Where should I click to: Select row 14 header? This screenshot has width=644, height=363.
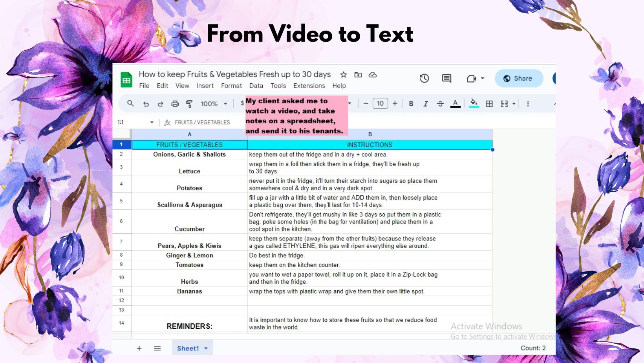pyautogui.click(x=121, y=323)
